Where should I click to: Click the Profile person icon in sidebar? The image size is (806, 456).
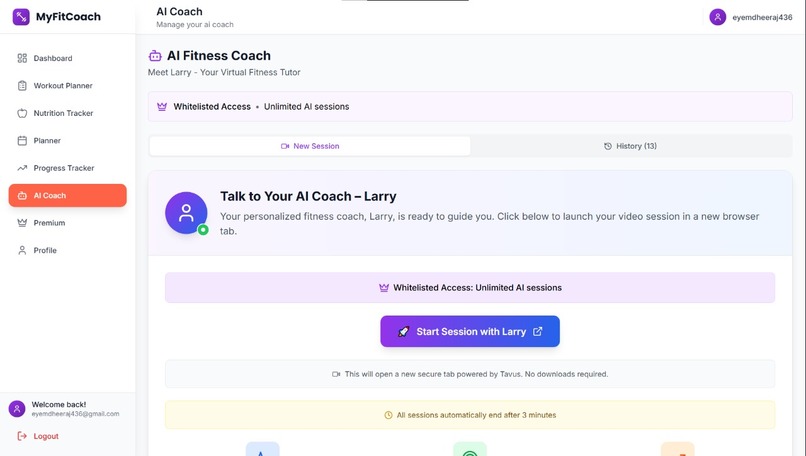22,250
